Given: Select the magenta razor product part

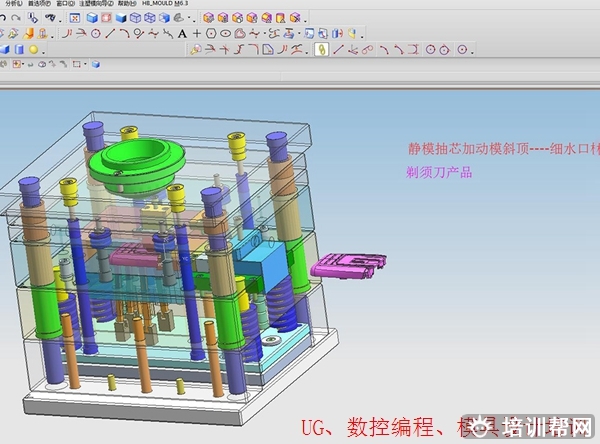Looking at the screenshot, I should [x=346, y=265].
